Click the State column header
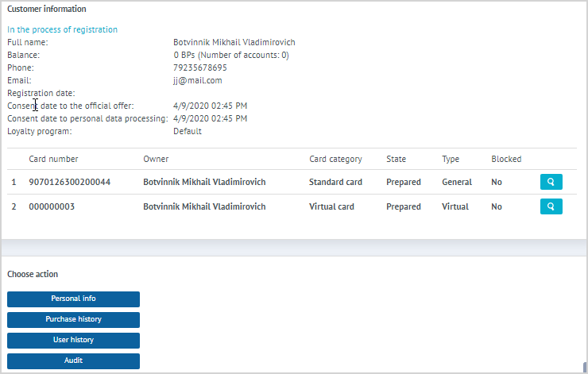588x374 pixels. [396, 159]
